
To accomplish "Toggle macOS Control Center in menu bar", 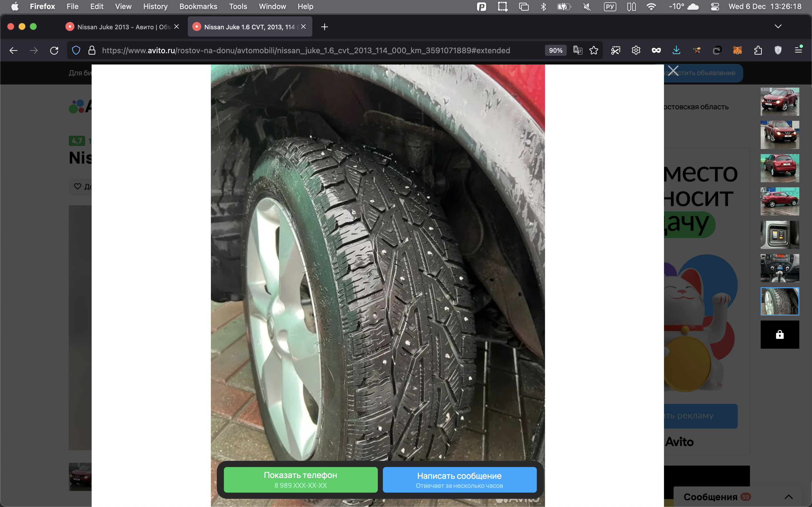I will point(715,6).
